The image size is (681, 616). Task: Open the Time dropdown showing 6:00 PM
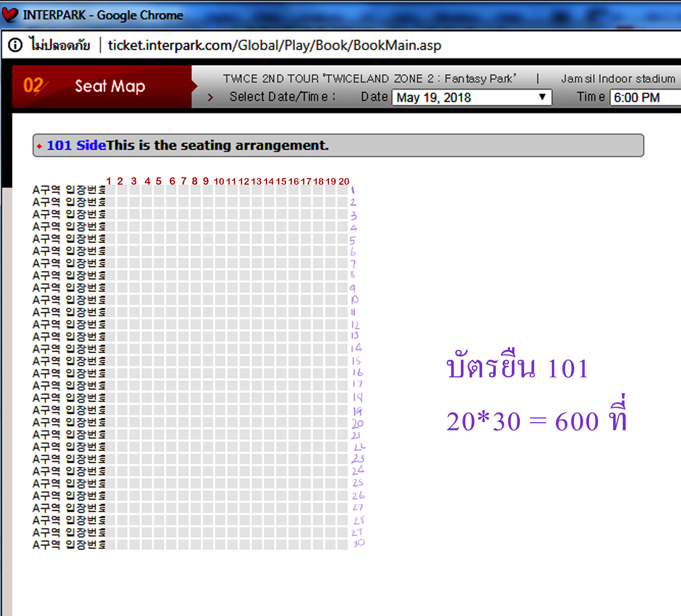point(646,98)
